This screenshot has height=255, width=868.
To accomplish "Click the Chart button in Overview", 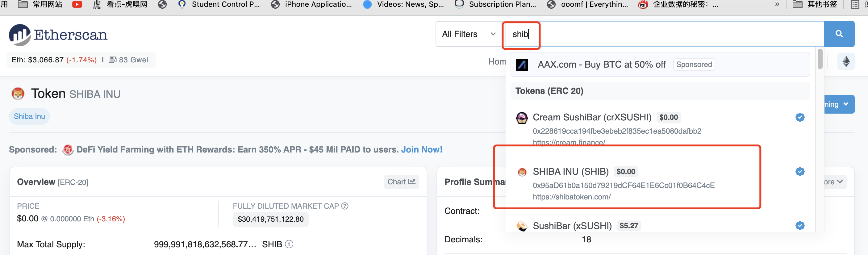I will [401, 182].
